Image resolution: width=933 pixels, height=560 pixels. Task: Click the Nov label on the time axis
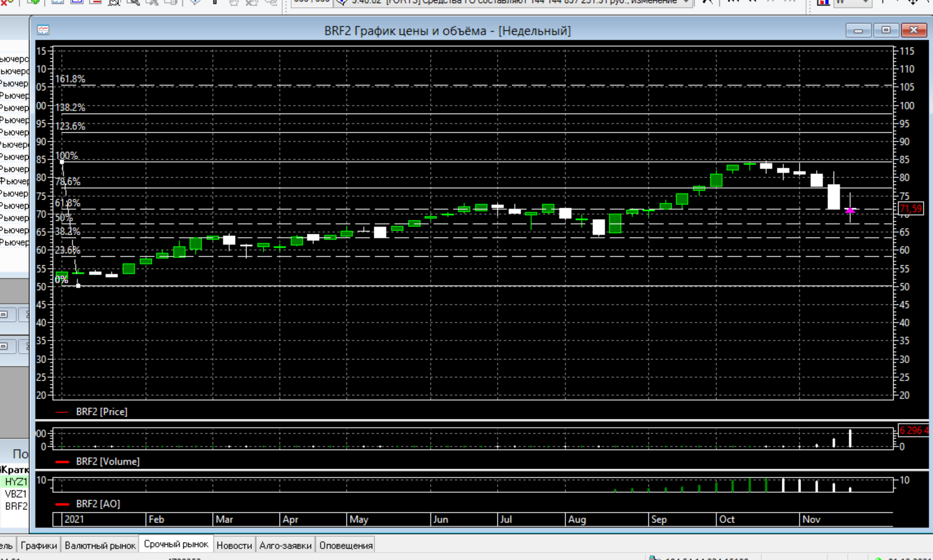coord(811,519)
